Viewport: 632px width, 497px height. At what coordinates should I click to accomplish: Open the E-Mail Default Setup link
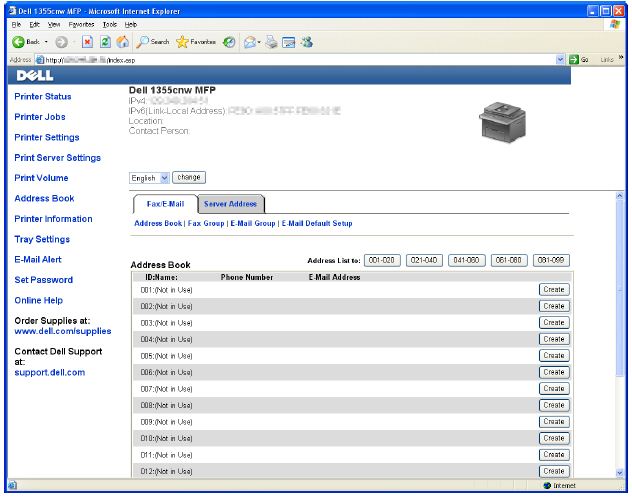318,223
